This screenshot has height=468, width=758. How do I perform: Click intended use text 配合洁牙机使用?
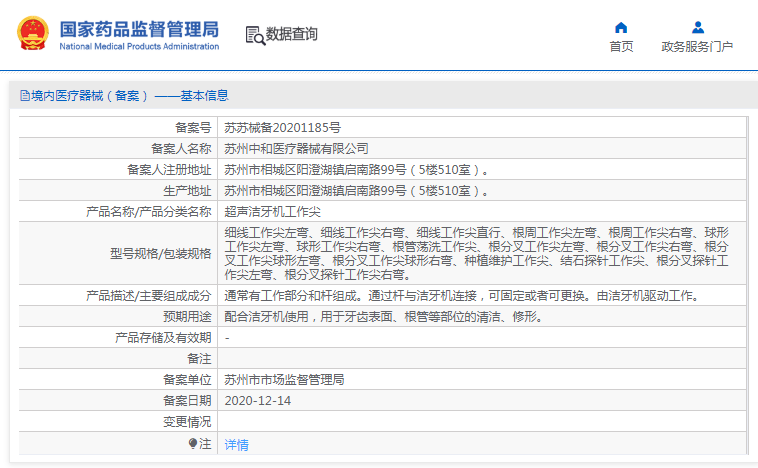pos(385,317)
